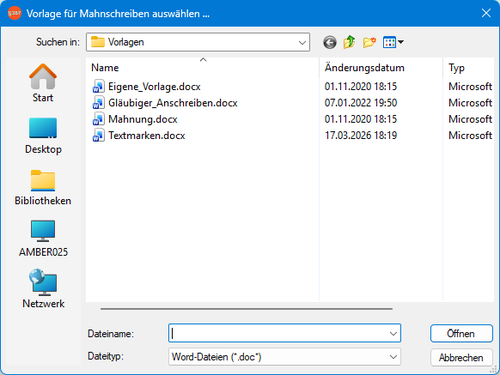This screenshot has height=375, width=500.
Task: Select the file Gläubiger_Anschreiben.docx
Action: (173, 103)
